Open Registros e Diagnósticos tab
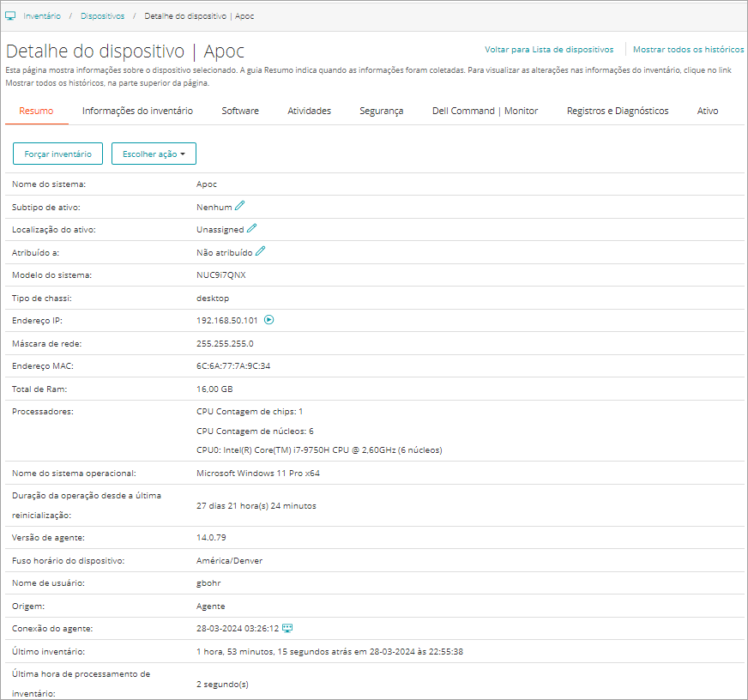 618,111
